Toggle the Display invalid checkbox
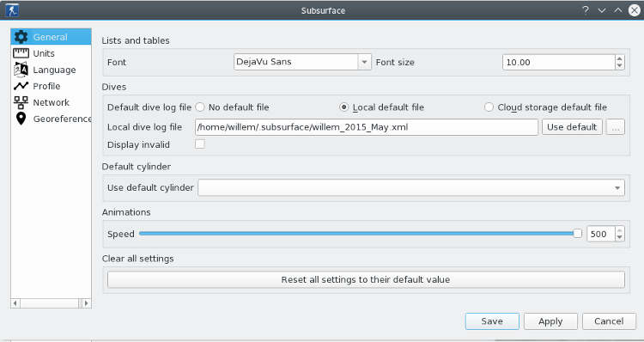644x342 pixels. pos(200,144)
